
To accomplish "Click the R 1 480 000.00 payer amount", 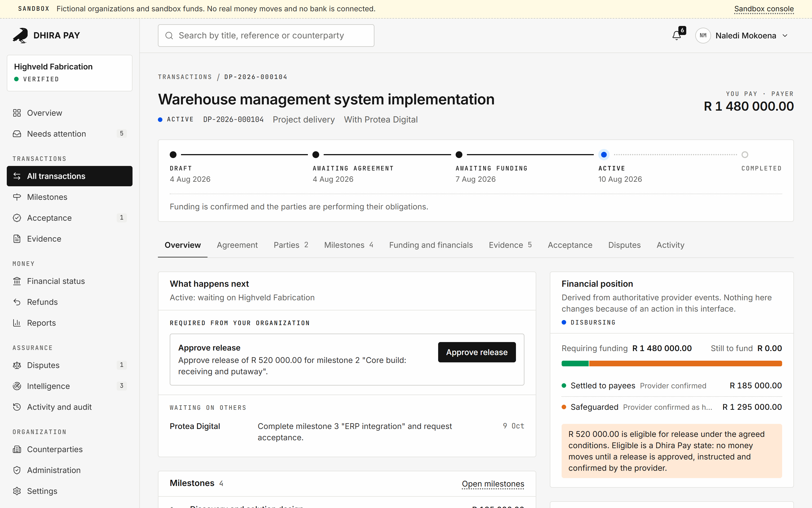I will pyautogui.click(x=749, y=106).
